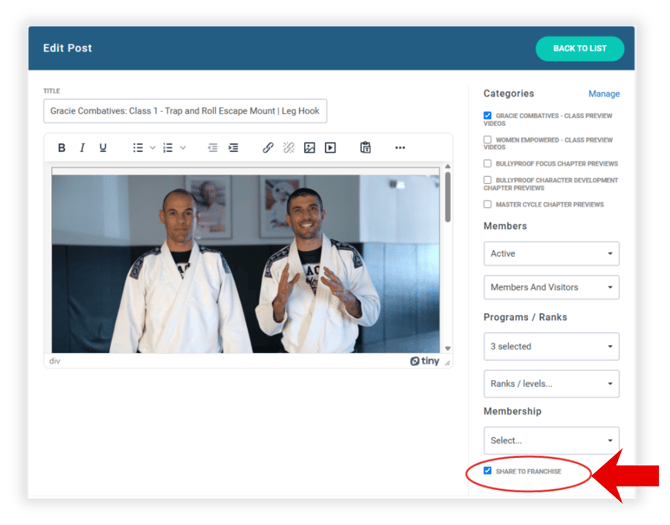Apply underline formatting

click(103, 148)
